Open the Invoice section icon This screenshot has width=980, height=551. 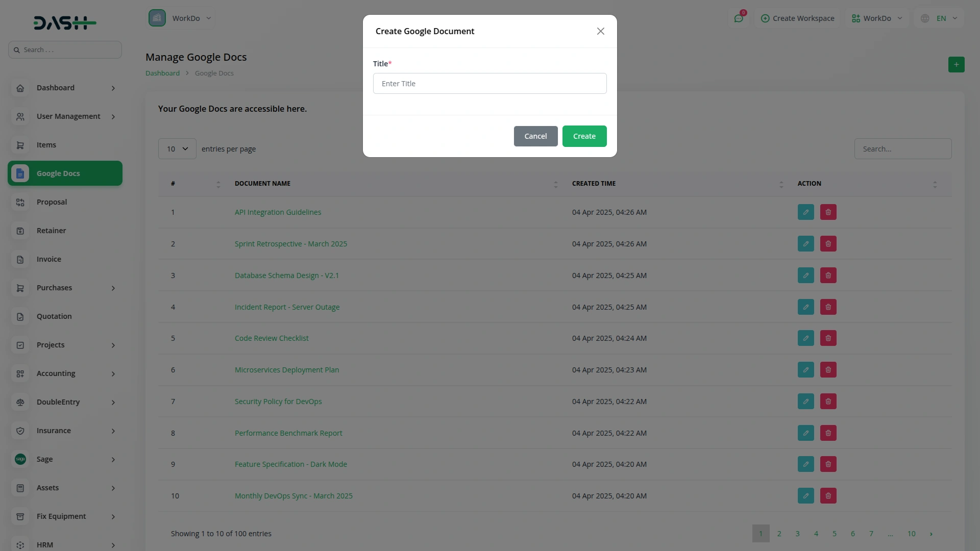click(20, 259)
